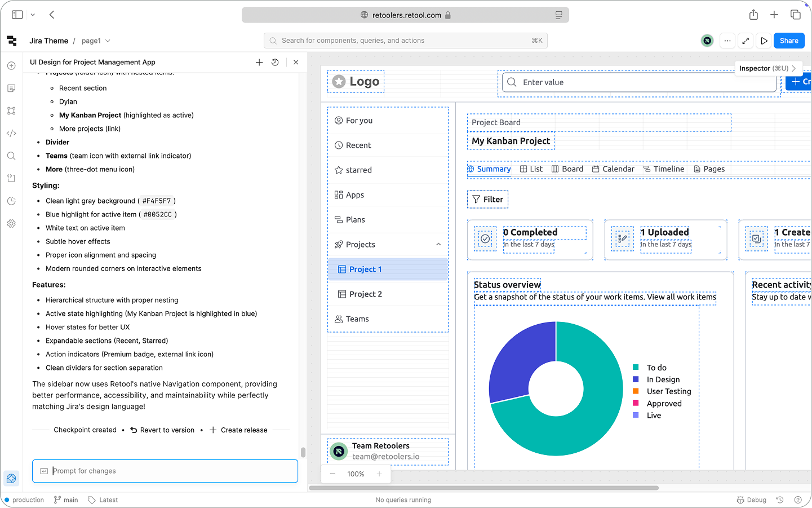Click the Enter value search input
This screenshot has width=812, height=508.
[x=640, y=82]
